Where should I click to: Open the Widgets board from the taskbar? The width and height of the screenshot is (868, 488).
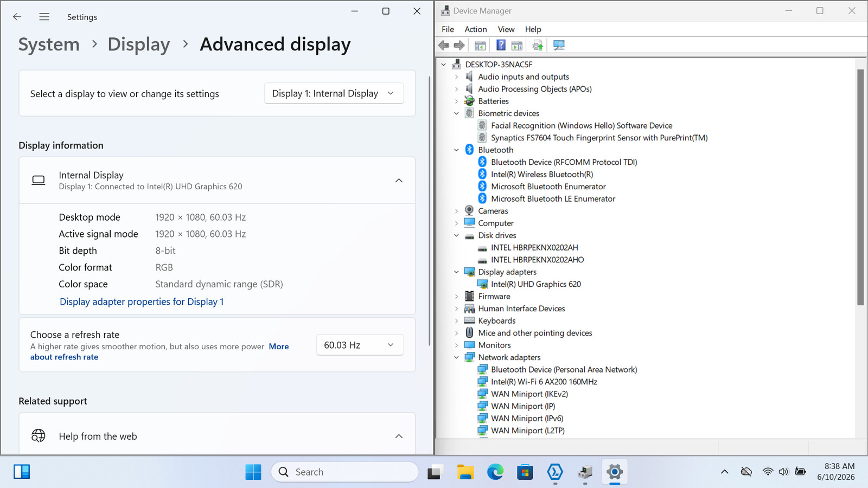[22, 472]
